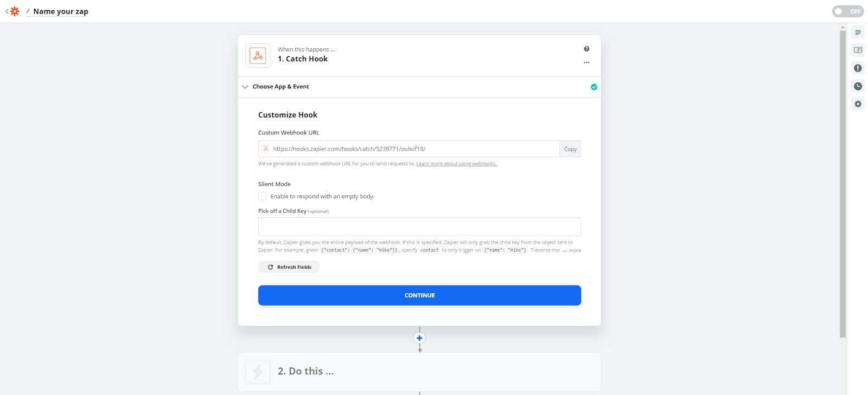Enable Silent Mode empty body checkbox

click(x=263, y=196)
